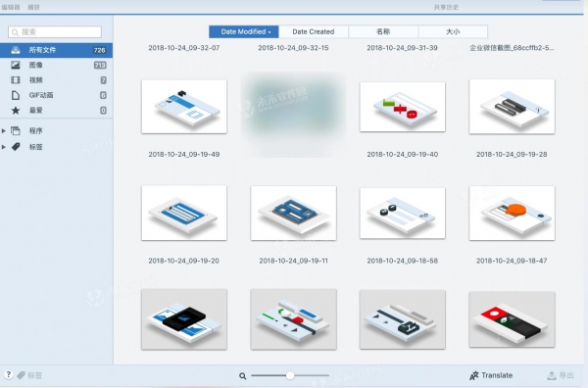Screen dimensions: 588x388
Task: Select the 最爱 row label
Action: pyautogui.click(x=35, y=110)
